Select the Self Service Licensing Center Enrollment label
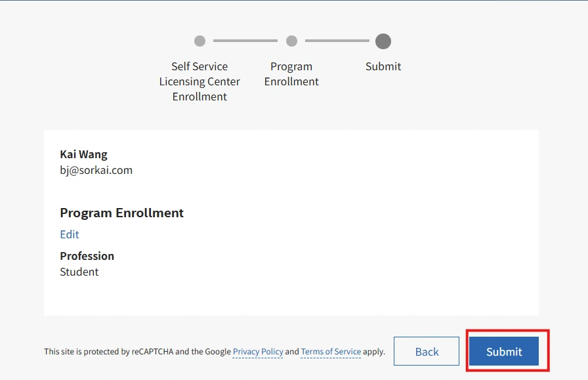Image resolution: width=588 pixels, height=380 pixels. pos(199,81)
